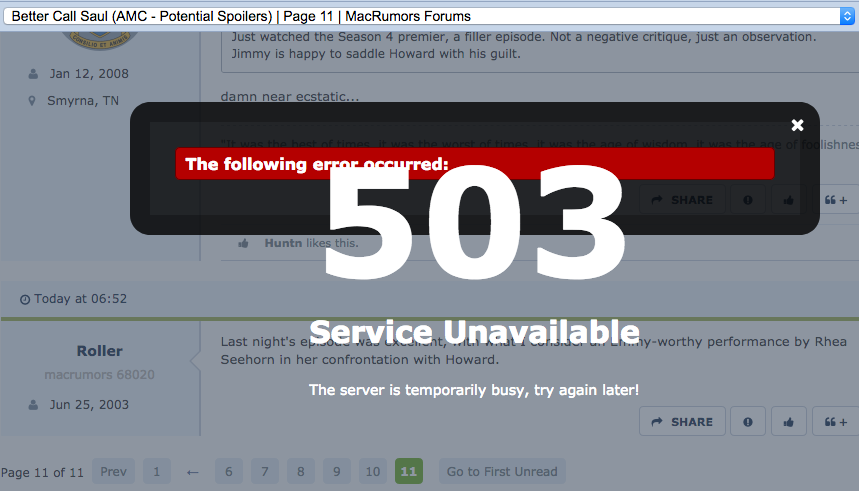859x491 pixels.
Task: Report Roller's post with the exclamation icon
Action: (x=748, y=421)
